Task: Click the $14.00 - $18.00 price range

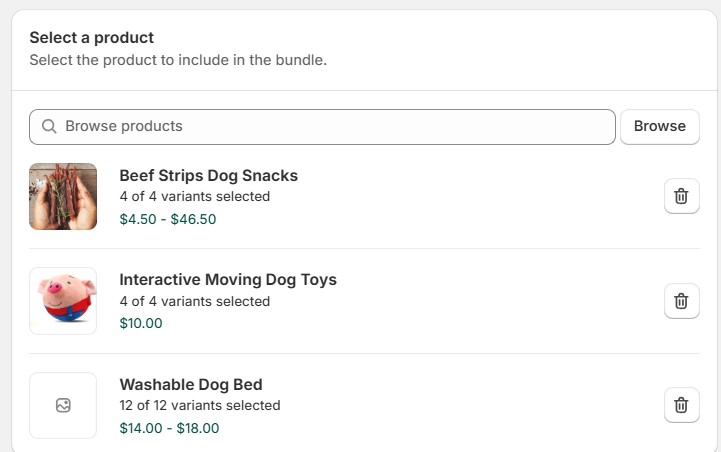Action: click(169, 428)
